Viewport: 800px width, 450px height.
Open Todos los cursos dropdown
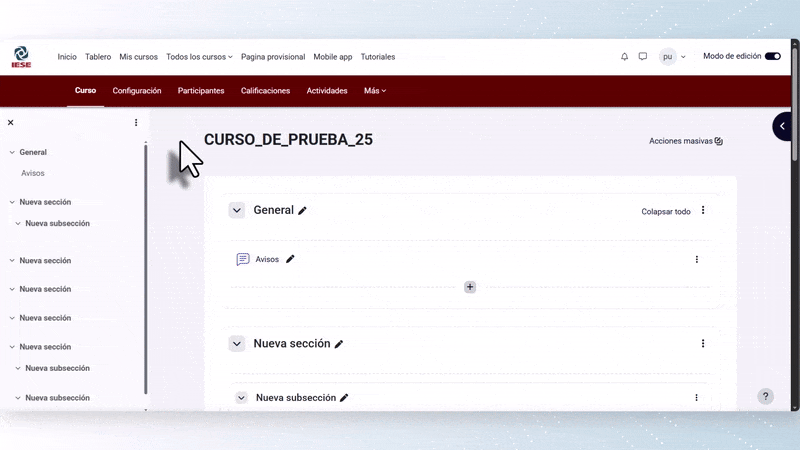[199, 57]
